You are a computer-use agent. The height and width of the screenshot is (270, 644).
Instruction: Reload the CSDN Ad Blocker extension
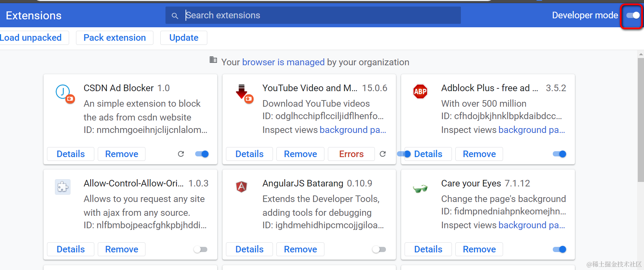coord(181,154)
